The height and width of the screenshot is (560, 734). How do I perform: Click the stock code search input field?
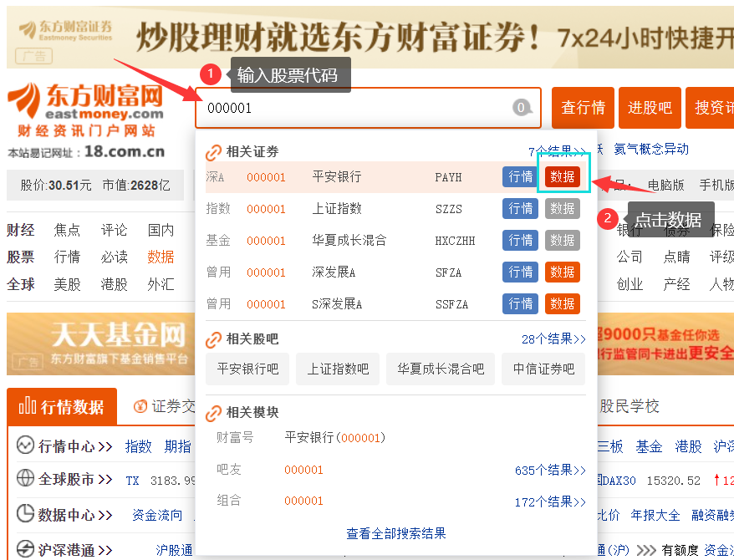(368, 108)
